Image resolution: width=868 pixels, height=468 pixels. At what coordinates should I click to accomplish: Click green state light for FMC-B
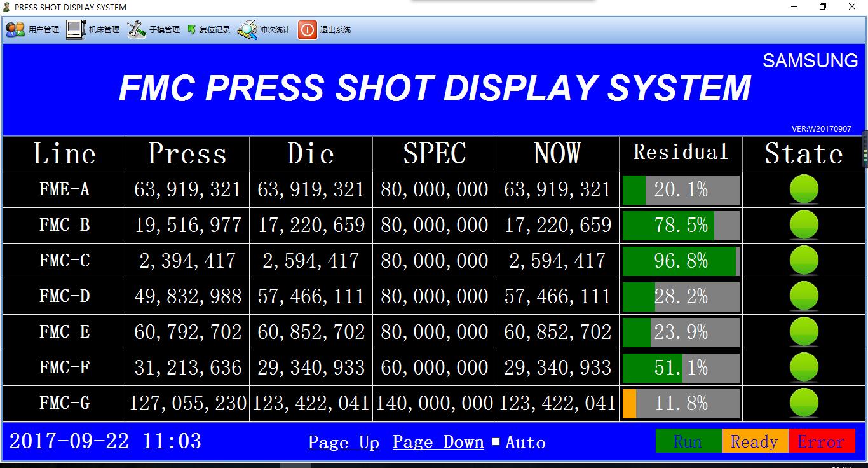click(x=804, y=225)
